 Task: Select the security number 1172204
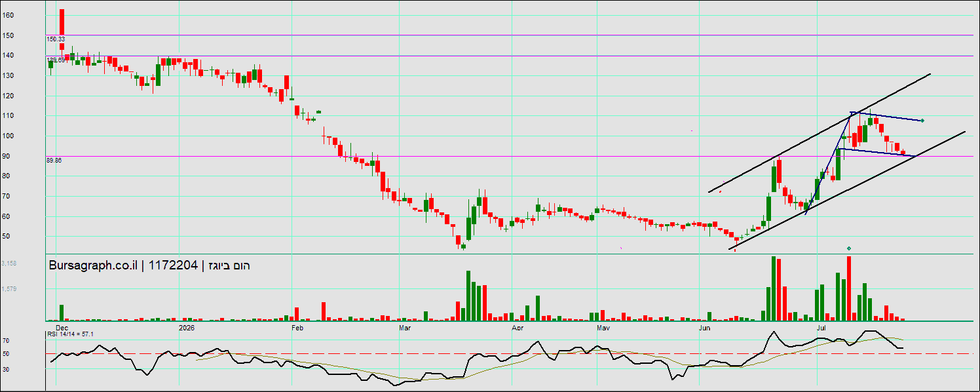(x=174, y=265)
